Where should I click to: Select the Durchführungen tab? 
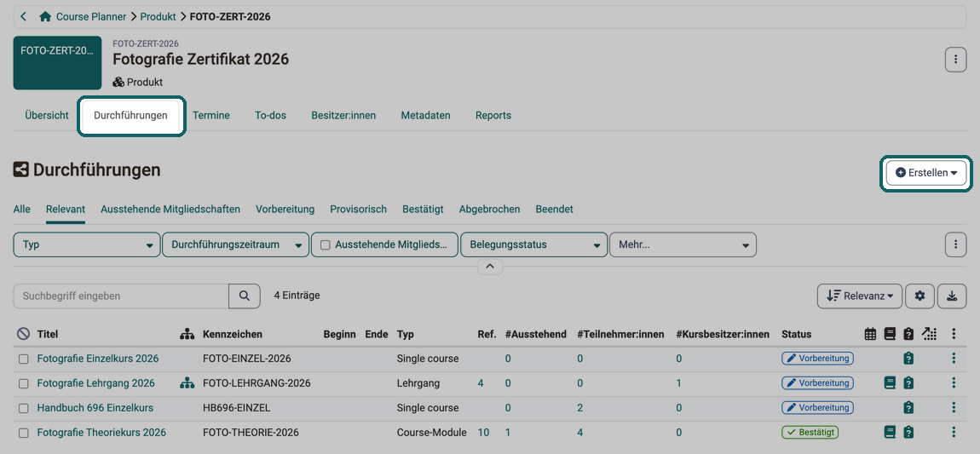coord(130,116)
